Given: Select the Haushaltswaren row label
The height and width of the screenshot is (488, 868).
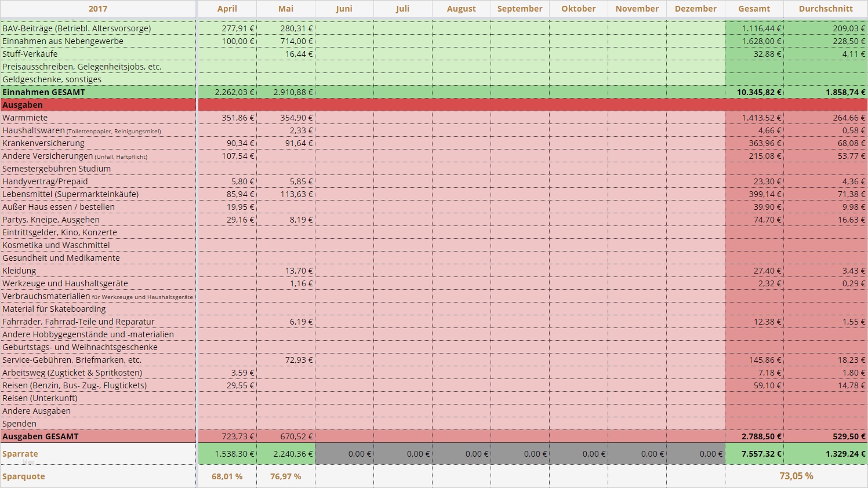Looking at the screenshot, I should pos(82,130).
